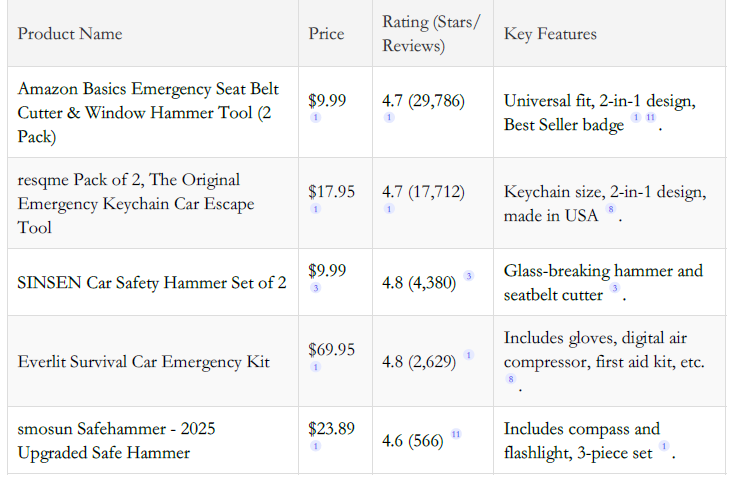Open citation under Everlit $69.95 price
736x495 pixels.
click(316, 367)
